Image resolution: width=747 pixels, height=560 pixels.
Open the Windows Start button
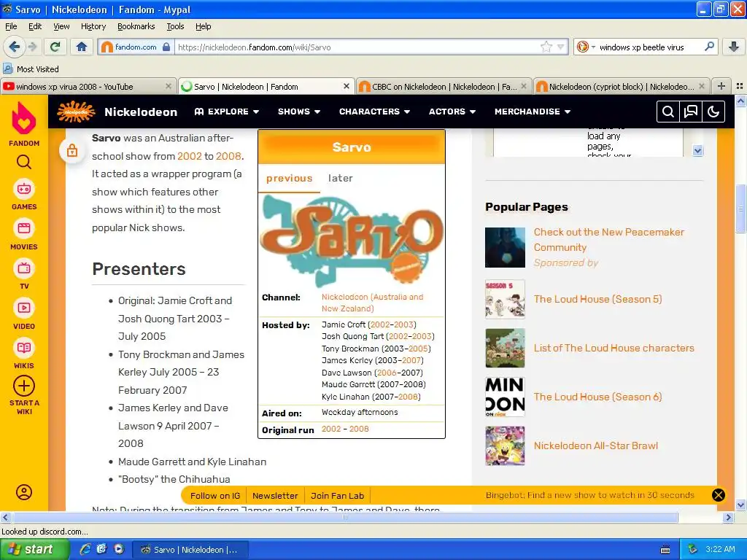[34, 549]
